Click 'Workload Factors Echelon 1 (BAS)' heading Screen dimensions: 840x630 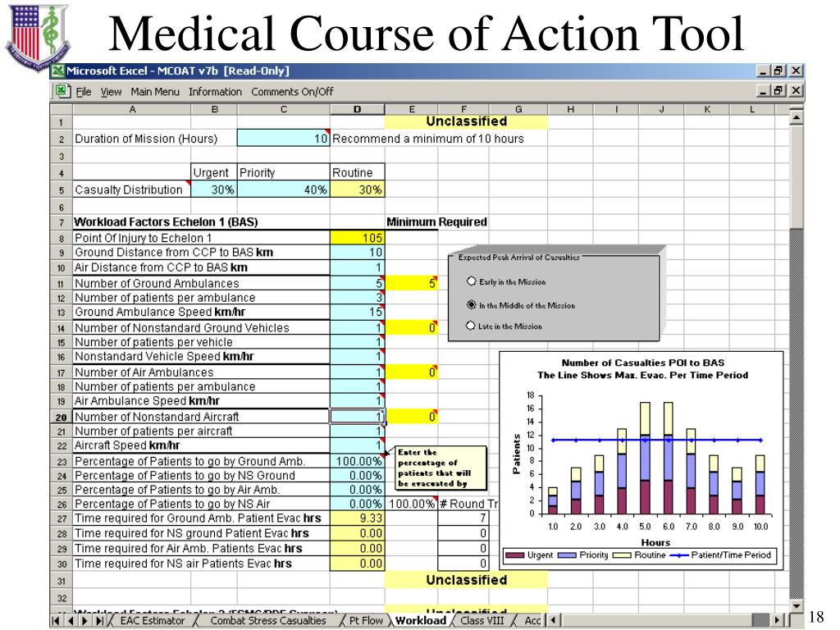[166, 221]
